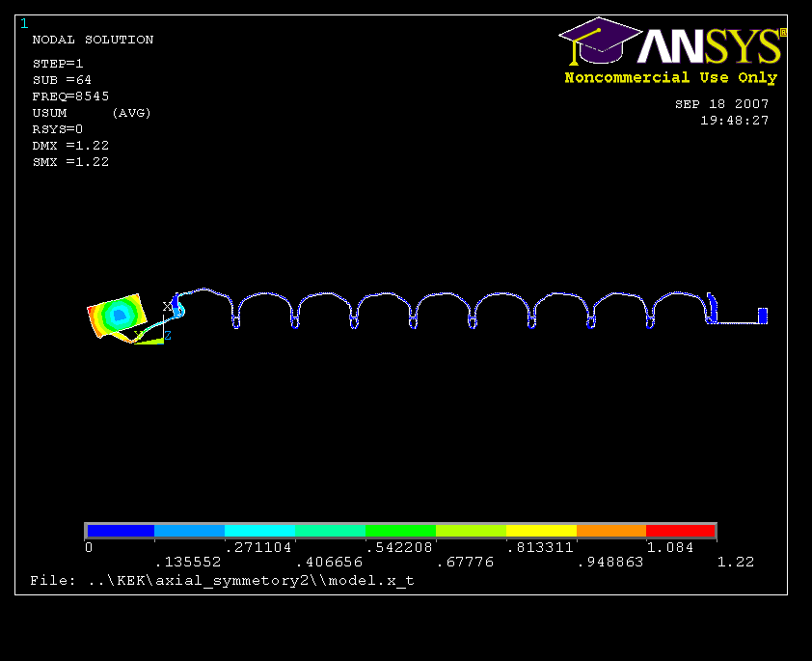This screenshot has width=812, height=661.
Task: Click legend value .135552
Action: [188, 562]
